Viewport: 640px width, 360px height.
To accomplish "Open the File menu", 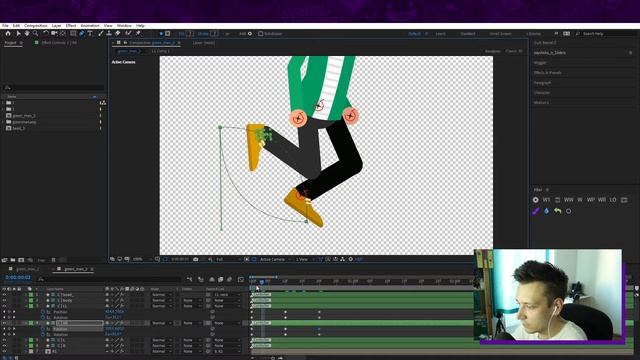I will [5, 26].
